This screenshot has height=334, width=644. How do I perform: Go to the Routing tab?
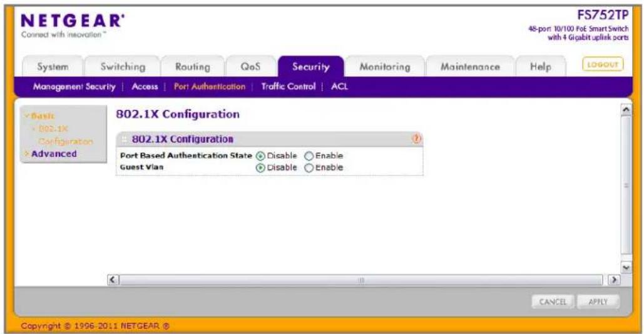pyautogui.click(x=193, y=67)
